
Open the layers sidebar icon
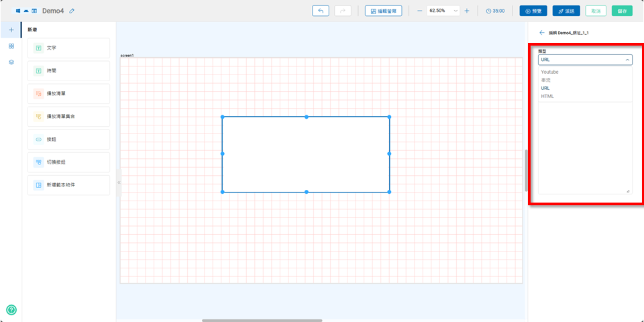11,62
